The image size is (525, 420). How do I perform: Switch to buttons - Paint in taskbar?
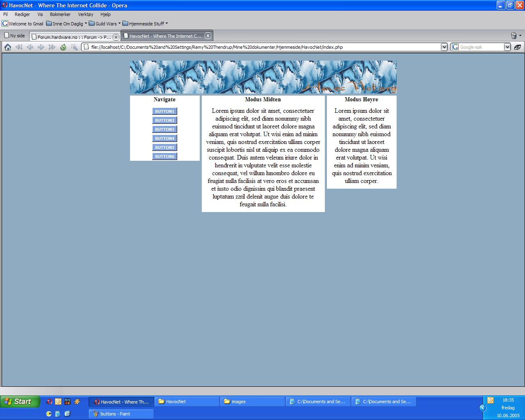coord(121,414)
